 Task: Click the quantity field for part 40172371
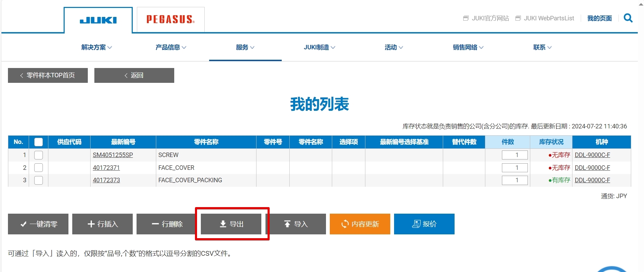pos(514,168)
